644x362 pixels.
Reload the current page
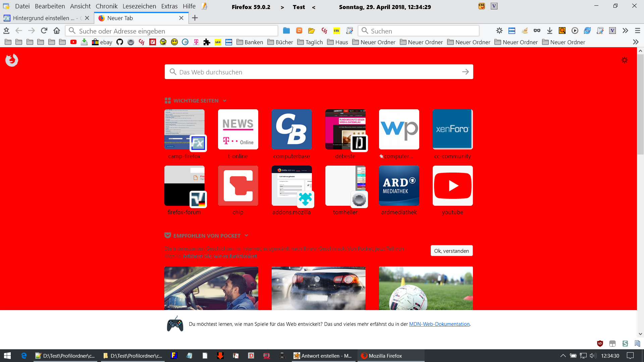[44, 31]
